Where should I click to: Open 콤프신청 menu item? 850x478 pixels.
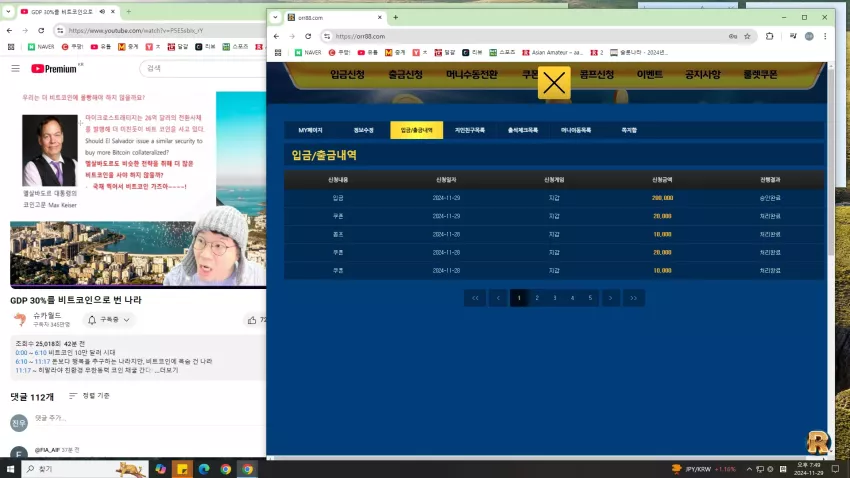point(596,74)
